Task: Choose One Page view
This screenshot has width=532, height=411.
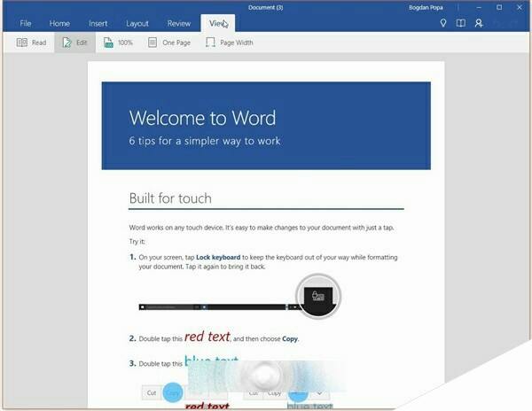Action: pyautogui.click(x=169, y=42)
